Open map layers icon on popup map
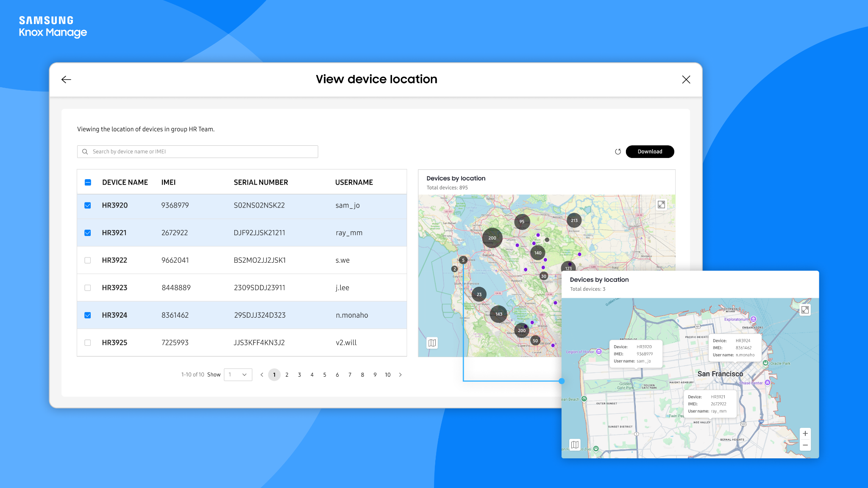Screen dimensions: 868x488 (x=575, y=444)
